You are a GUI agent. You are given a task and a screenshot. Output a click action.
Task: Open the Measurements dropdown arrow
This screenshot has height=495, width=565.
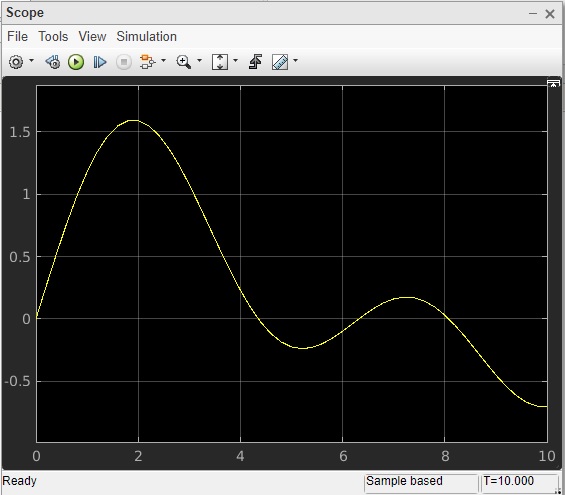[295, 61]
